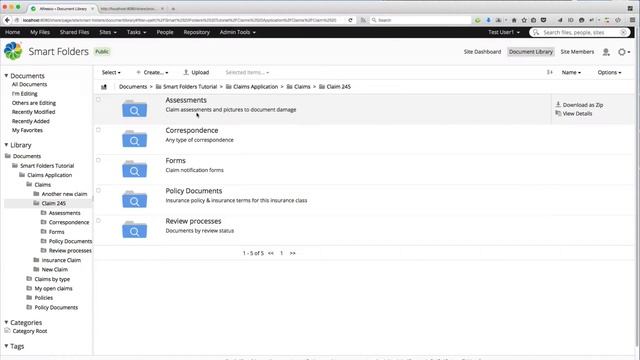Open the Test User1 dropdown
This screenshot has width=640, height=360.
[504, 32]
